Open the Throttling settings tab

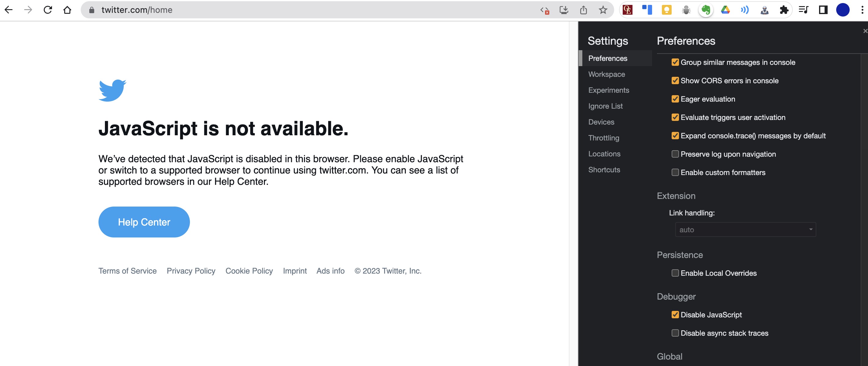pos(603,138)
